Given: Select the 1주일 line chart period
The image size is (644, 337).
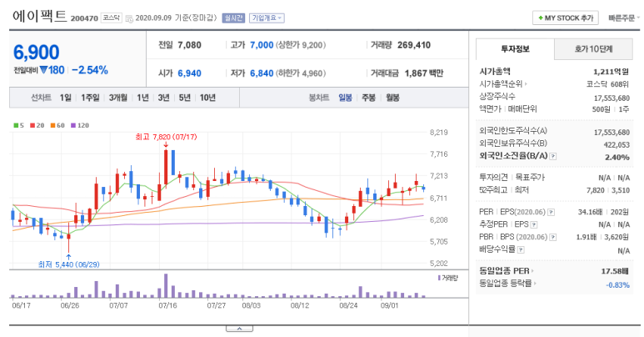Looking at the screenshot, I should click(90, 98).
